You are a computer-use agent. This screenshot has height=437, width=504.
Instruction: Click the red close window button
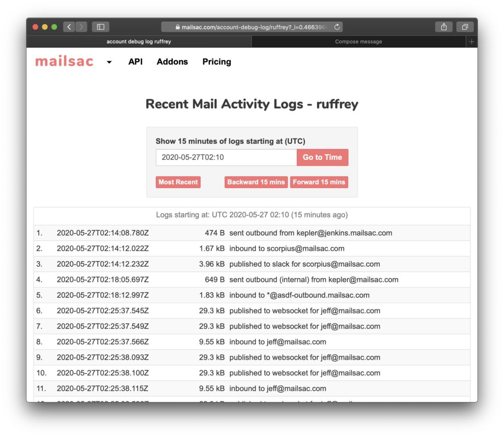tap(35, 27)
